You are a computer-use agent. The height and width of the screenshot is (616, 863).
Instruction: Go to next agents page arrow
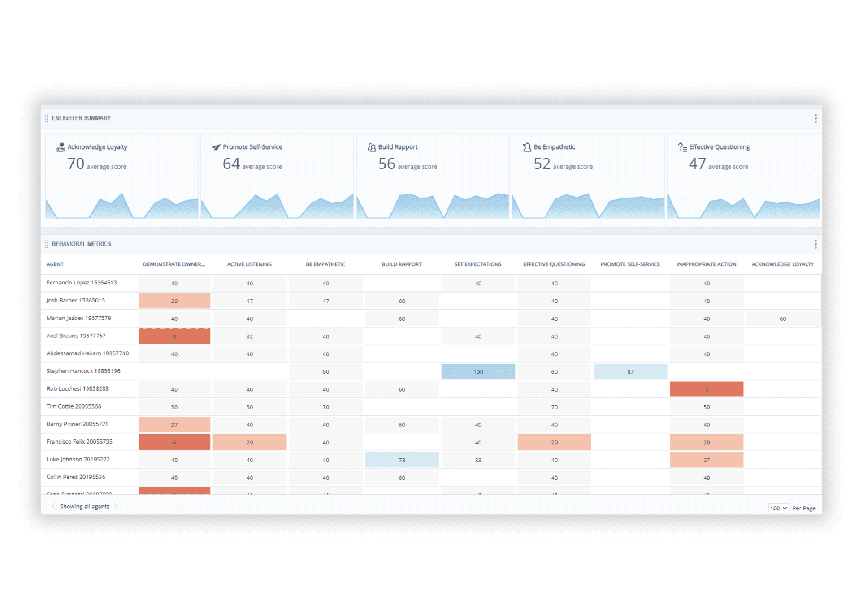pos(116,506)
